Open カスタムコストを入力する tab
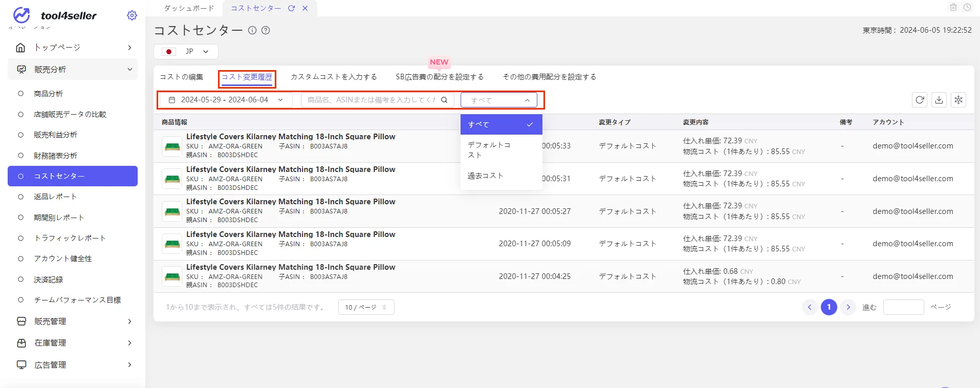The width and height of the screenshot is (980, 388). [x=334, y=77]
